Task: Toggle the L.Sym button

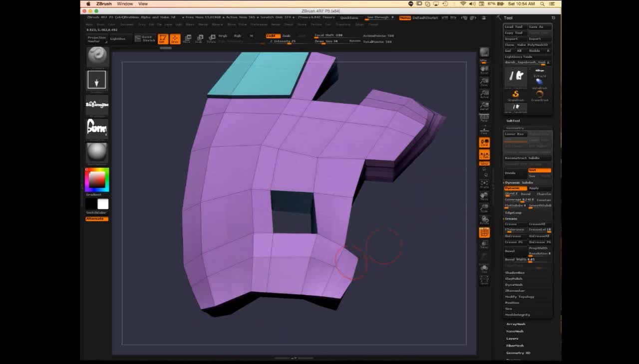Action: click(x=484, y=155)
